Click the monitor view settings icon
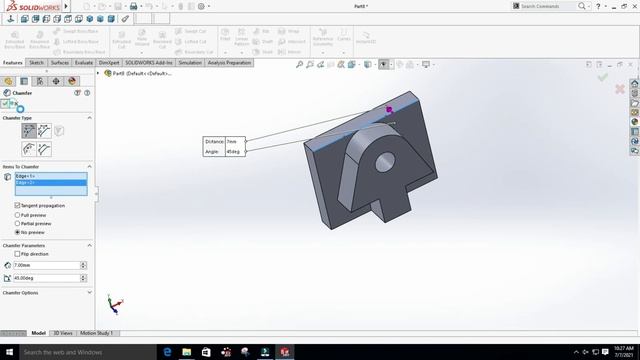The image size is (640, 360). click(x=426, y=64)
